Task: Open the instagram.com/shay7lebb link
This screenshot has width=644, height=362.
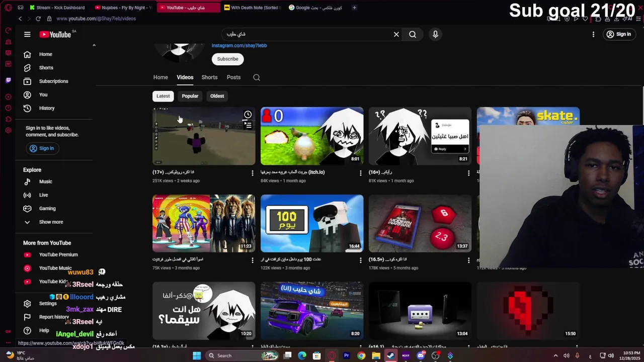Action: (239, 45)
